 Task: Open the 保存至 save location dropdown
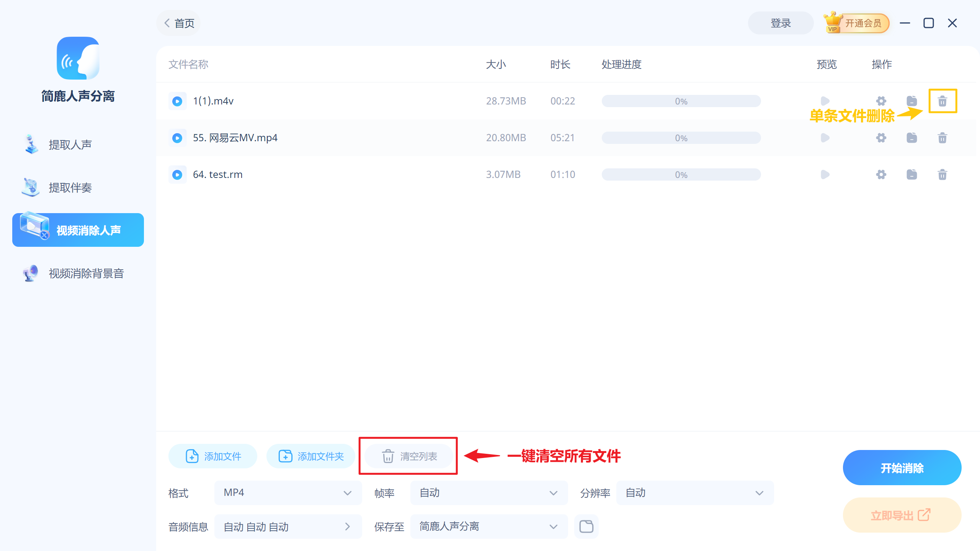coord(488,527)
